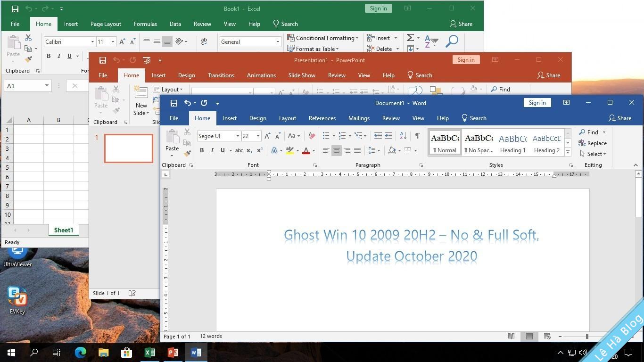Click Excel's Save icon in title bar
Viewport: 644px width, 362px height.
pos(15,8)
